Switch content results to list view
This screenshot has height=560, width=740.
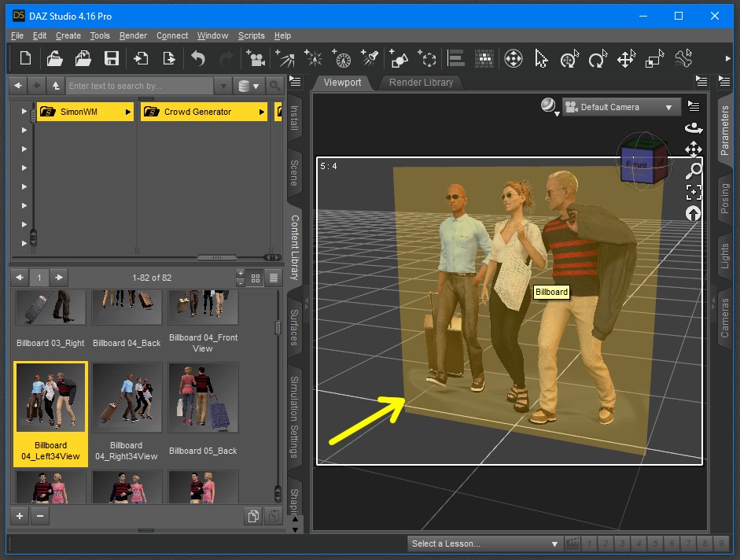tap(273, 278)
